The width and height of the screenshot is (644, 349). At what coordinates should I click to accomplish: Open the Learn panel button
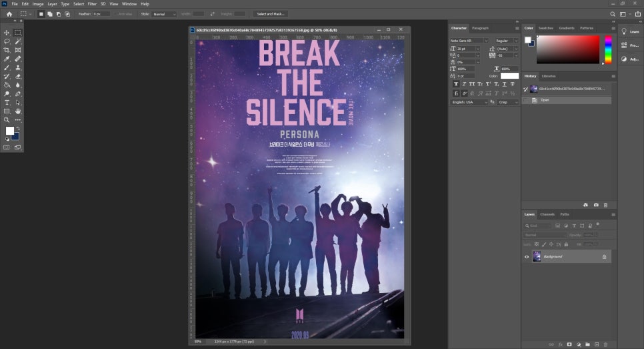pyautogui.click(x=630, y=31)
